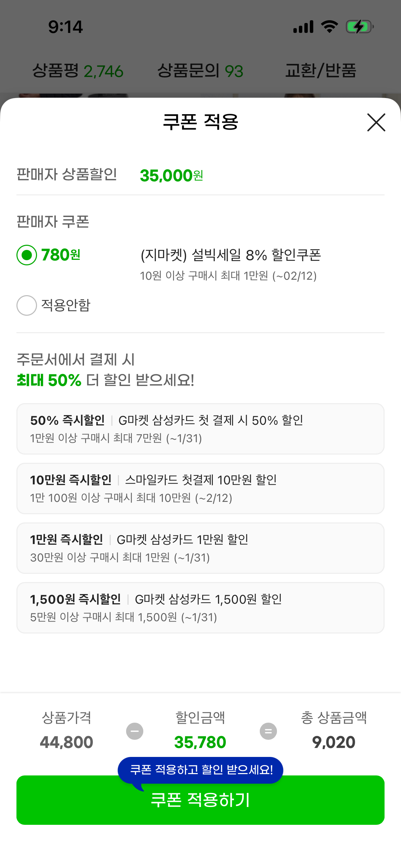Tap the 50% 즉시할인 삼성카드 offer card
This screenshot has width=401, height=868.
[x=200, y=429]
